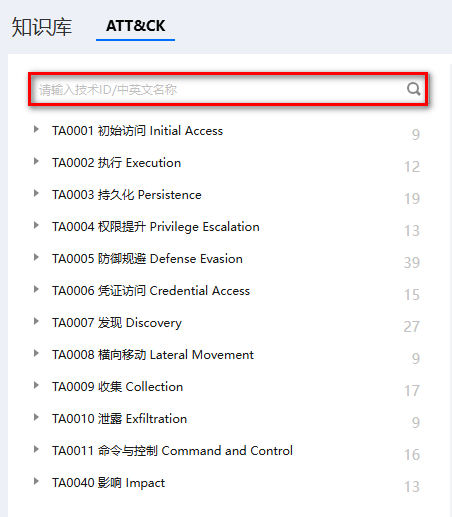Open the TA0003 Persistence label
The width and height of the screenshot is (452, 517).
point(127,195)
